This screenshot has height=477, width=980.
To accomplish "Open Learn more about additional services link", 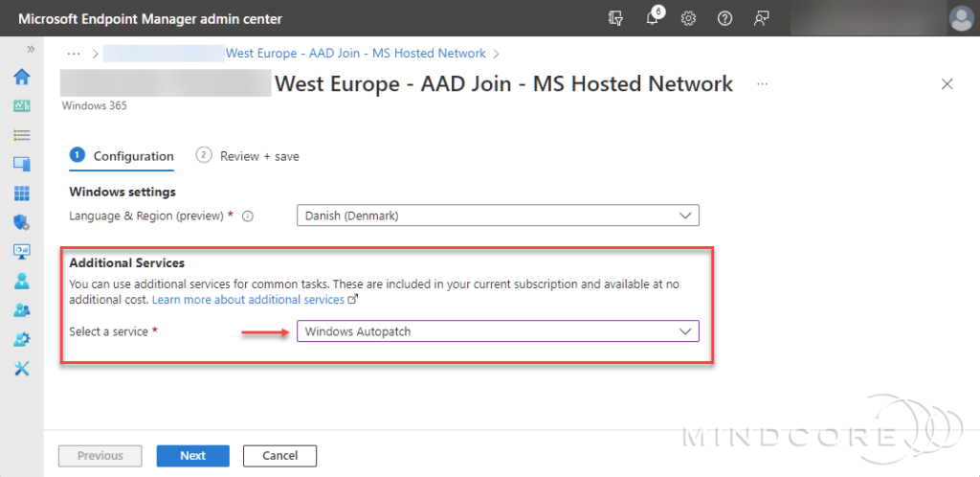I will pyautogui.click(x=255, y=300).
